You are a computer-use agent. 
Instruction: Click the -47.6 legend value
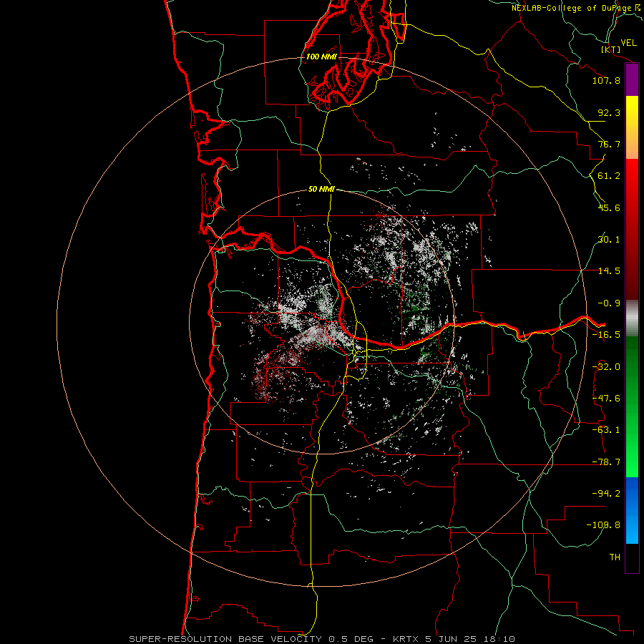click(x=606, y=399)
